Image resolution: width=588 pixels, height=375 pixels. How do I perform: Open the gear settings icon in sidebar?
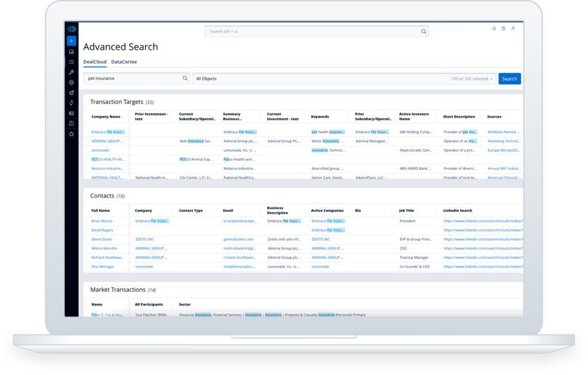tap(71, 83)
